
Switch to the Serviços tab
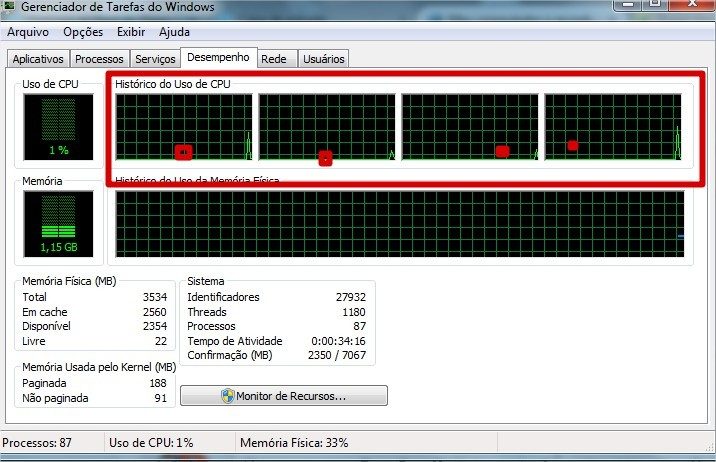click(155, 59)
